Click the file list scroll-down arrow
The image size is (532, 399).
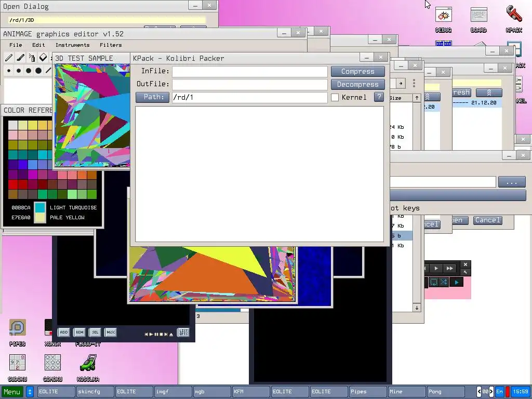(x=417, y=308)
